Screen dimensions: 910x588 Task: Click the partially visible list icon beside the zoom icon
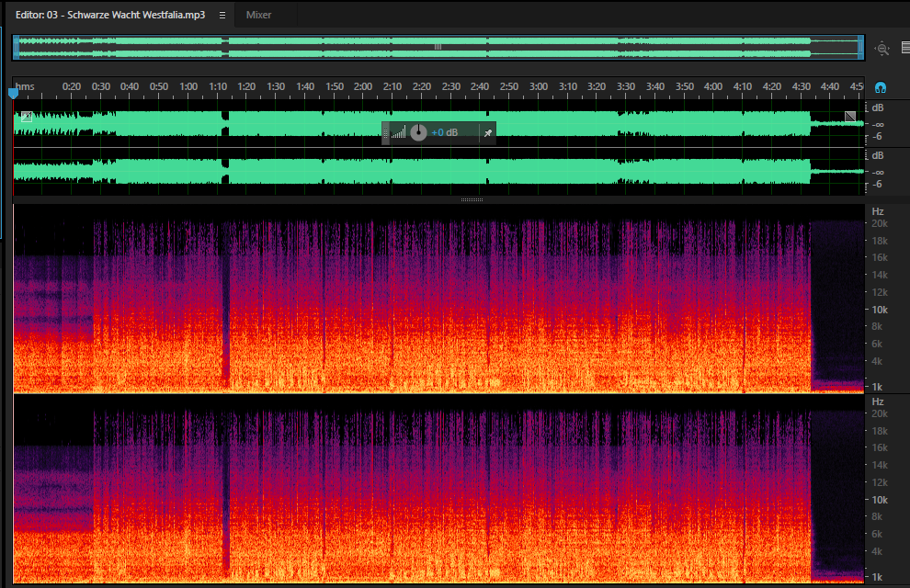pos(905,48)
